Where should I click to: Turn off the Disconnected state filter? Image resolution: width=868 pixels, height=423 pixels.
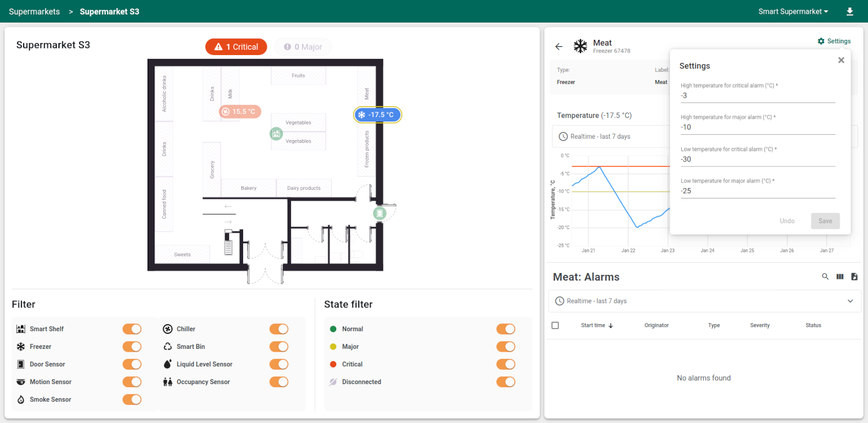pos(506,382)
